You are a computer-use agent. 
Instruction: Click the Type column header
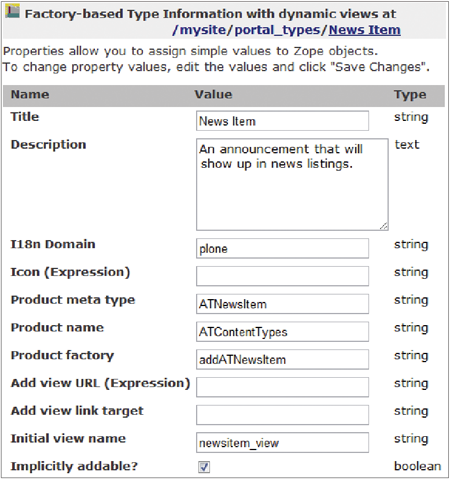[410, 95]
